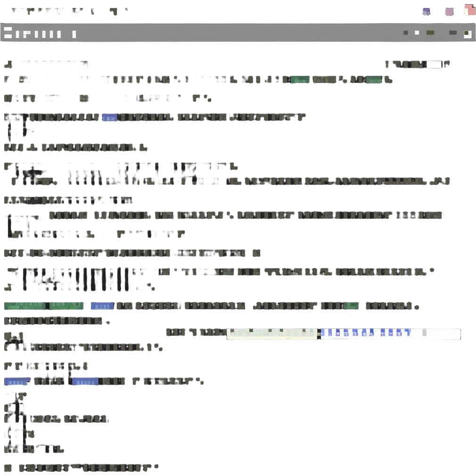Click the window title text
The height and width of the screenshot is (476, 476).
[x=71, y=12]
